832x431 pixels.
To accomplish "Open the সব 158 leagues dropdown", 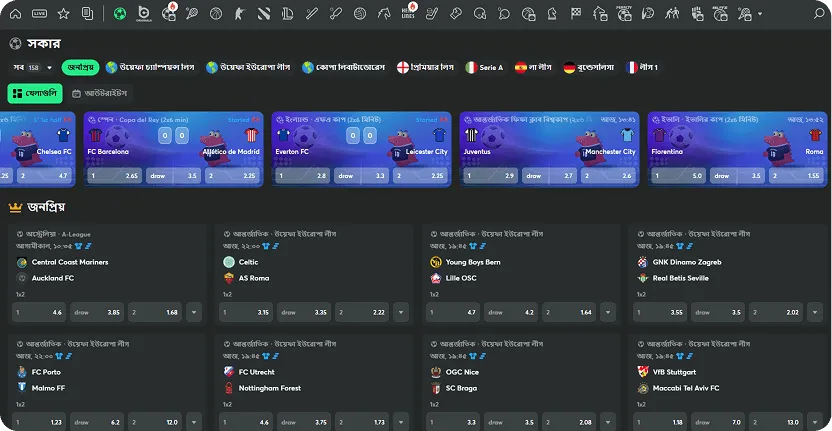I will coord(33,67).
